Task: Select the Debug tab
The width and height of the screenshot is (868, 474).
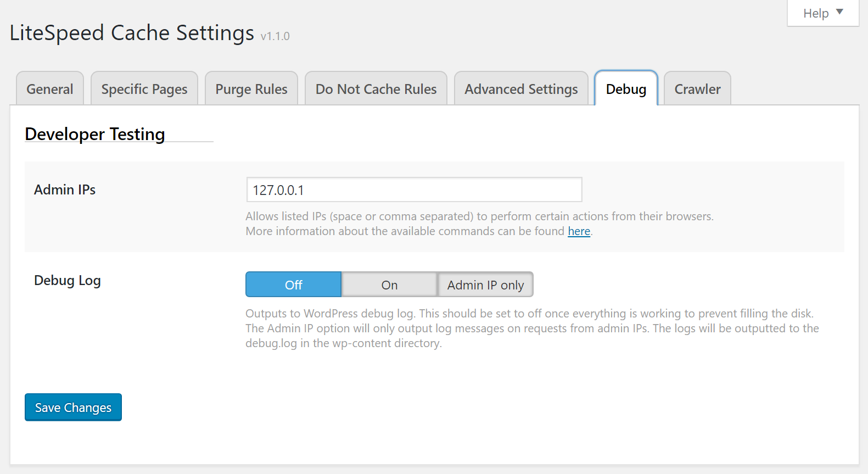Action: tap(626, 88)
